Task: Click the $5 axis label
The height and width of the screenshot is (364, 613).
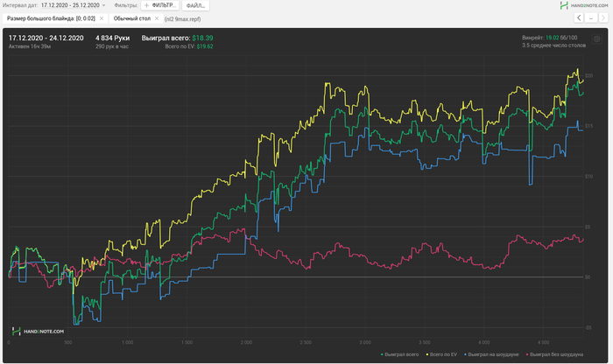Action: [x=588, y=227]
